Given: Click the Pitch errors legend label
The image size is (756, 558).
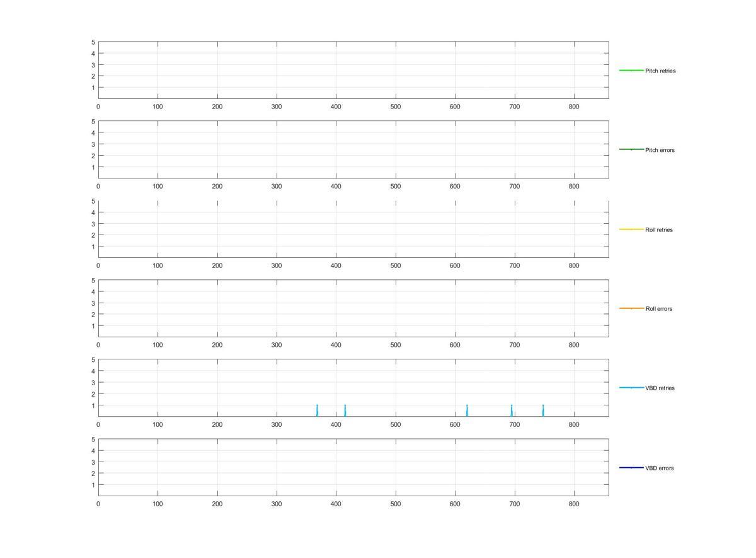Looking at the screenshot, I should pos(660,150).
